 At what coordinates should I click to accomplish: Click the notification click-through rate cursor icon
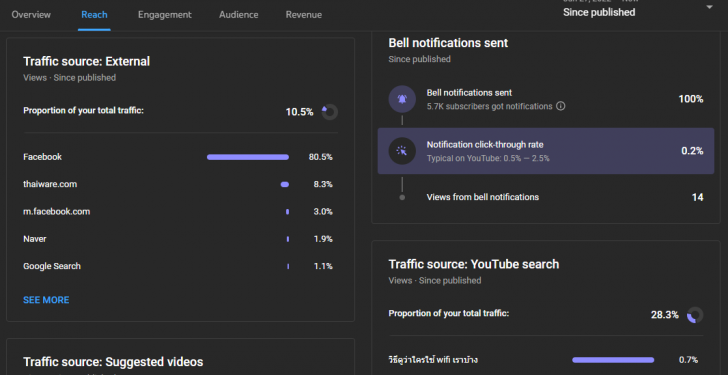click(402, 151)
